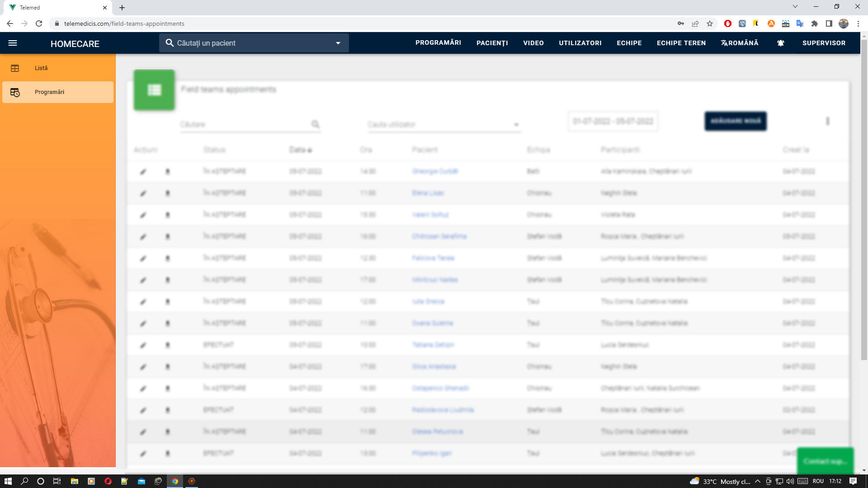Open the hamburger navigation menu
The width and height of the screenshot is (868, 488).
click(13, 43)
